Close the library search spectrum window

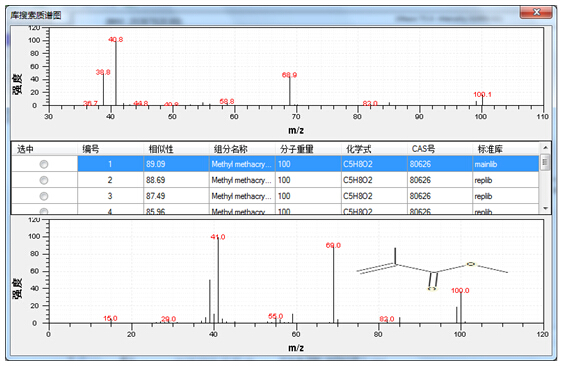pyautogui.click(x=536, y=13)
